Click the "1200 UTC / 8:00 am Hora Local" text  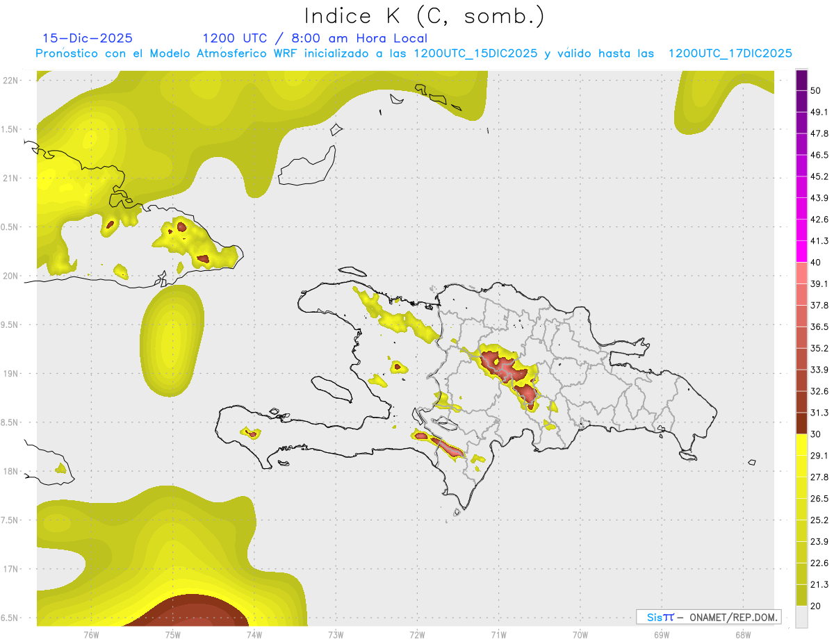point(315,38)
